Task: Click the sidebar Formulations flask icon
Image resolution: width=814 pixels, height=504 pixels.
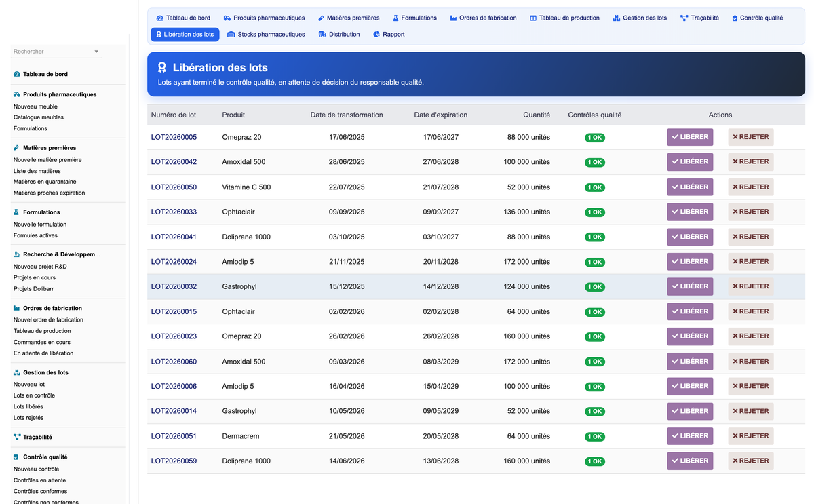Action: click(x=17, y=212)
